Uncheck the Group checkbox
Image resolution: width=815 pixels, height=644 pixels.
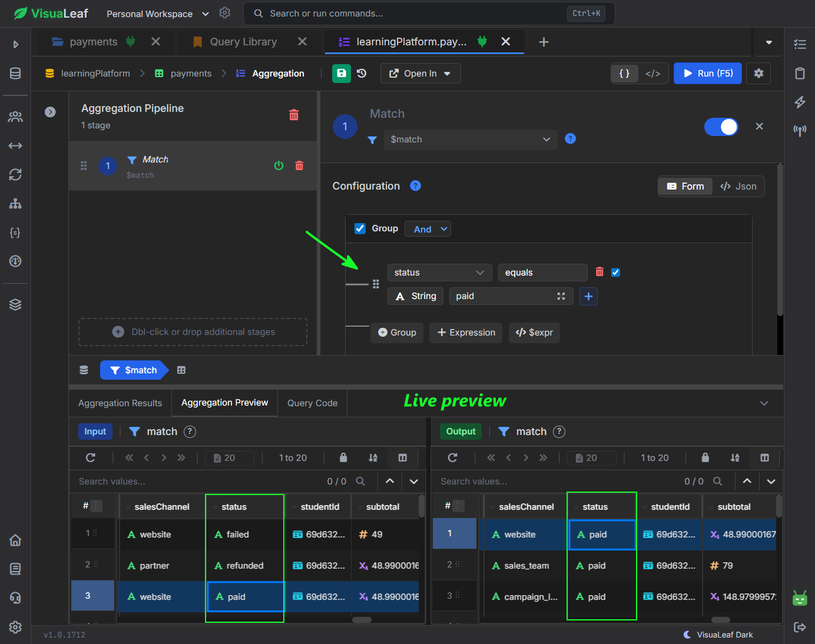(x=360, y=228)
